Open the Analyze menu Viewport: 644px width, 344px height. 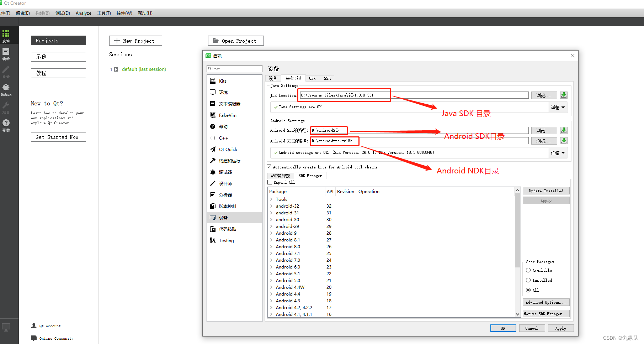coord(84,13)
